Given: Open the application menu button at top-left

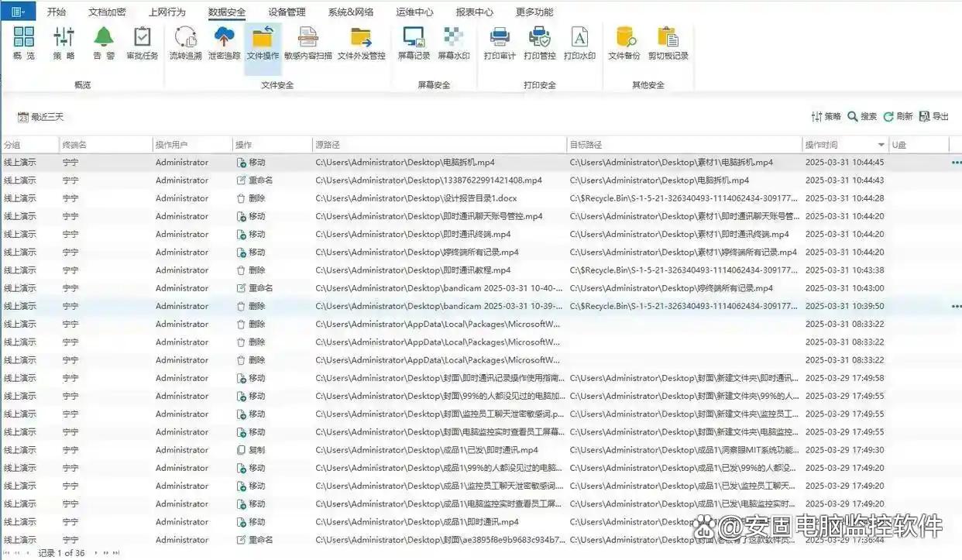Looking at the screenshot, I should 18,12.
